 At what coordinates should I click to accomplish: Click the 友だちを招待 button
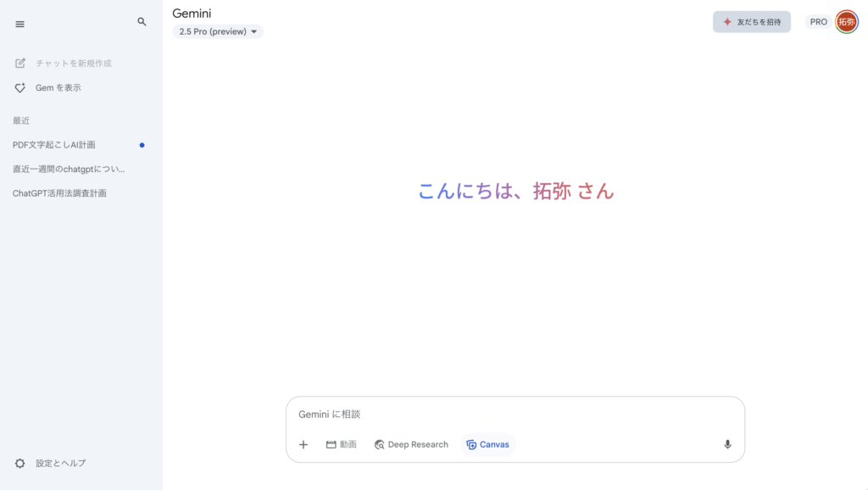751,22
